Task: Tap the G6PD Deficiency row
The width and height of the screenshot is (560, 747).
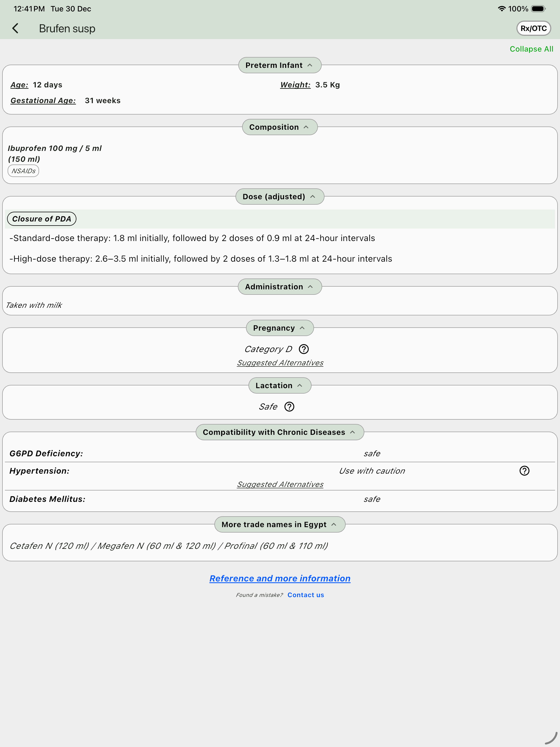Action: coord(280,454)
